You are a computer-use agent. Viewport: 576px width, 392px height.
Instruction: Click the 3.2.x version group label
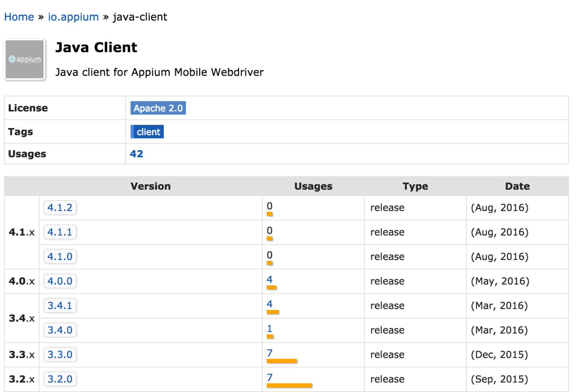tap(21, 379)
